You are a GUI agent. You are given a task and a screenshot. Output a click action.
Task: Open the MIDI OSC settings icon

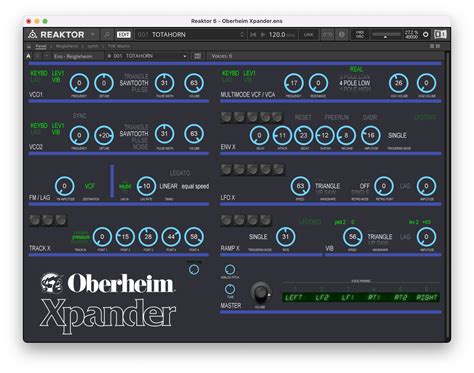pyautogui.click(x=360, y=34)
